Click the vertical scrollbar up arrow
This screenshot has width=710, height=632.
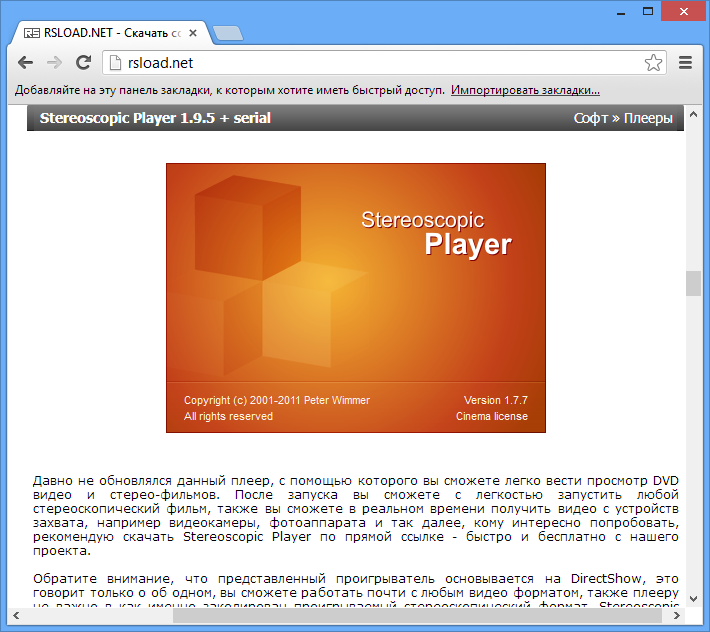tap(693, 115)
